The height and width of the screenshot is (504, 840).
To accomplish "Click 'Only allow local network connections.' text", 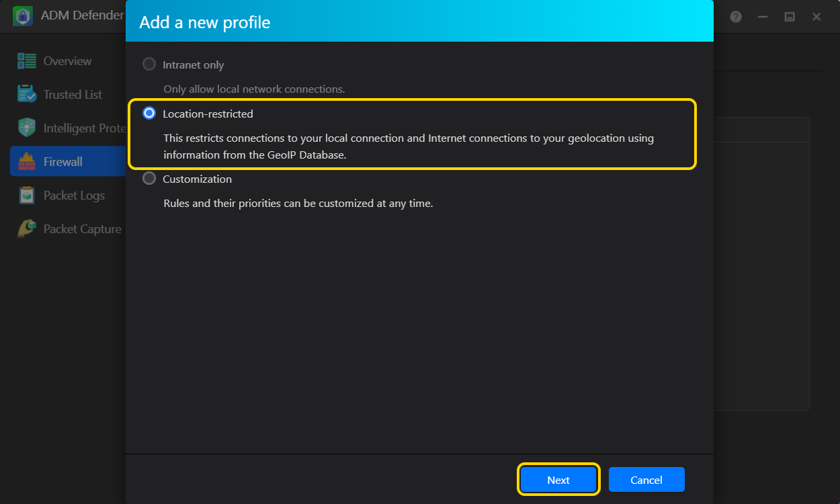I will [254, 89].
